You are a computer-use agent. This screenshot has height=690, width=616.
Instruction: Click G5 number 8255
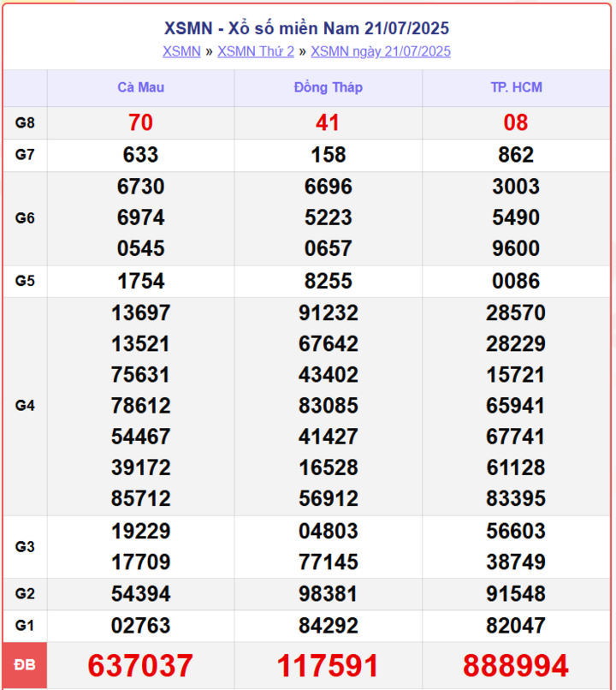coord(329,281)
